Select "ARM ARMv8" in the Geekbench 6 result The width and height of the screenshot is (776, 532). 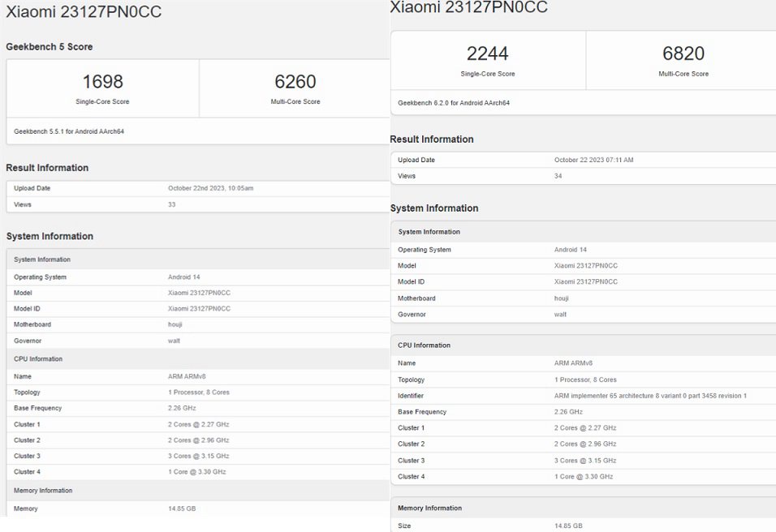click(x=573, y=363)
